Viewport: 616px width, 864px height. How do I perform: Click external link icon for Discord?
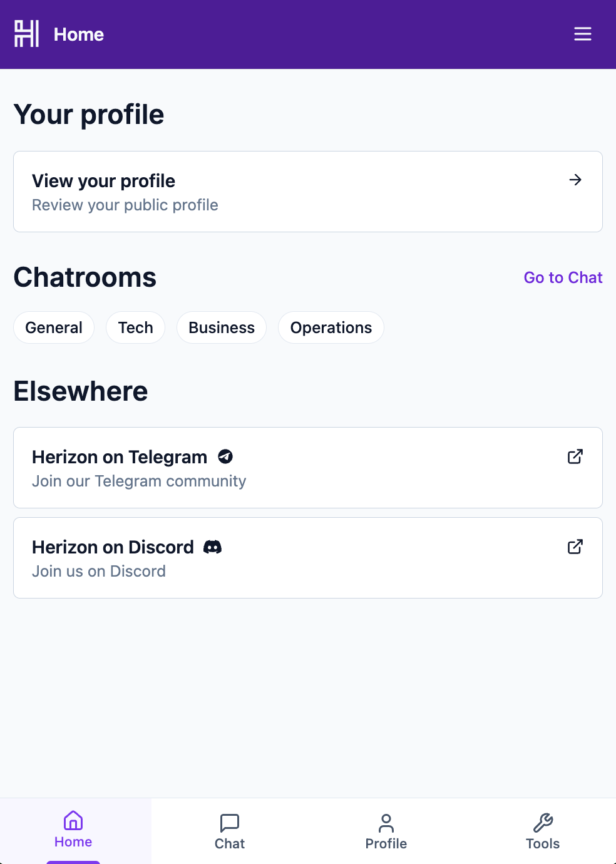coord(575,547)
